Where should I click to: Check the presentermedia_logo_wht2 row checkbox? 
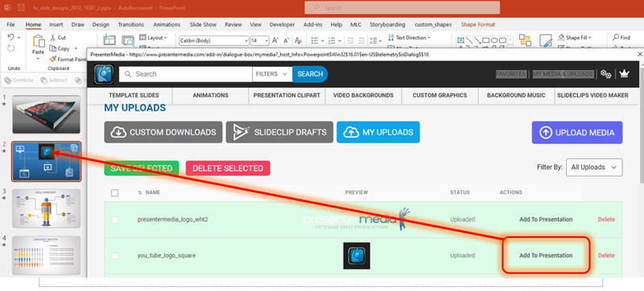pyautogui.click(x=115, y=220)
